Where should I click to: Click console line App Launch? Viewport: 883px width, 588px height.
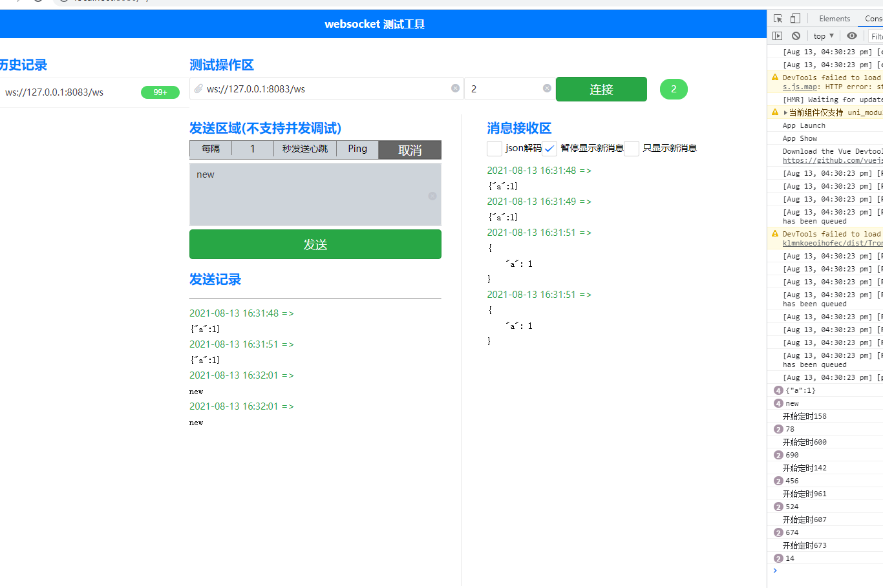point(804,125)
